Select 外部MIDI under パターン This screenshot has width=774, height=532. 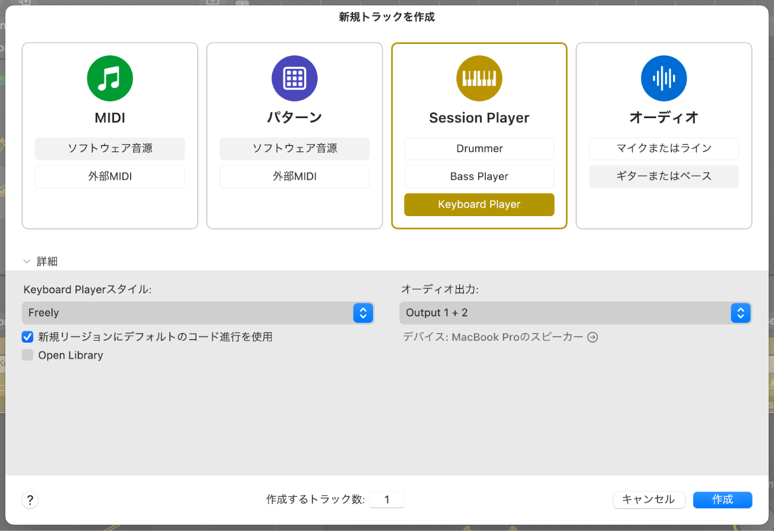pos(294,176)
